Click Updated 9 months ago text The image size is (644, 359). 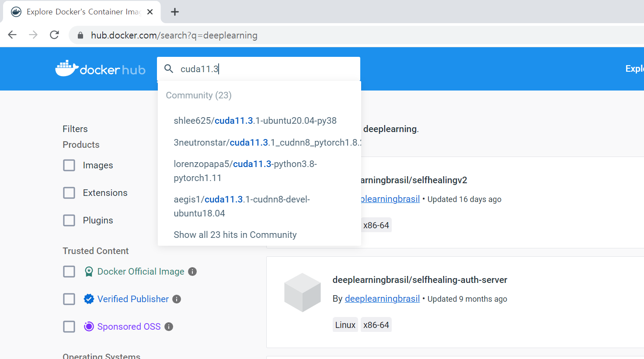coord(467,299)
